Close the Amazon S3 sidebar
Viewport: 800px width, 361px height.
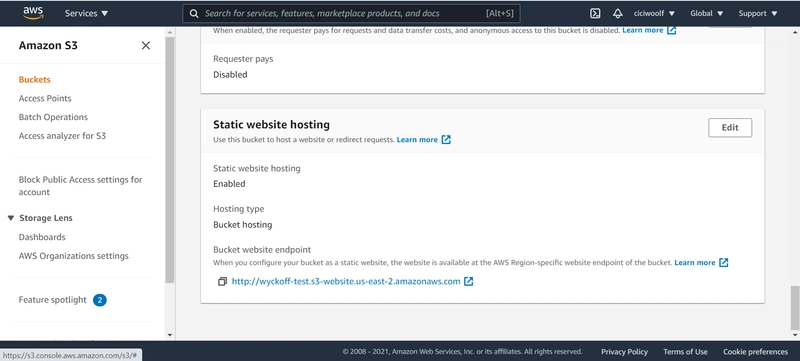pos(146,45)
